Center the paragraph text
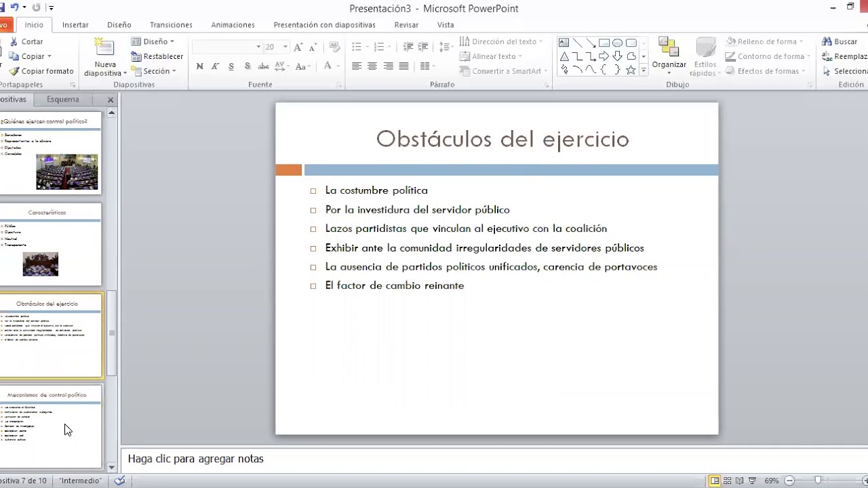This screenshot has width=868, height=488. tap(372, 66)
